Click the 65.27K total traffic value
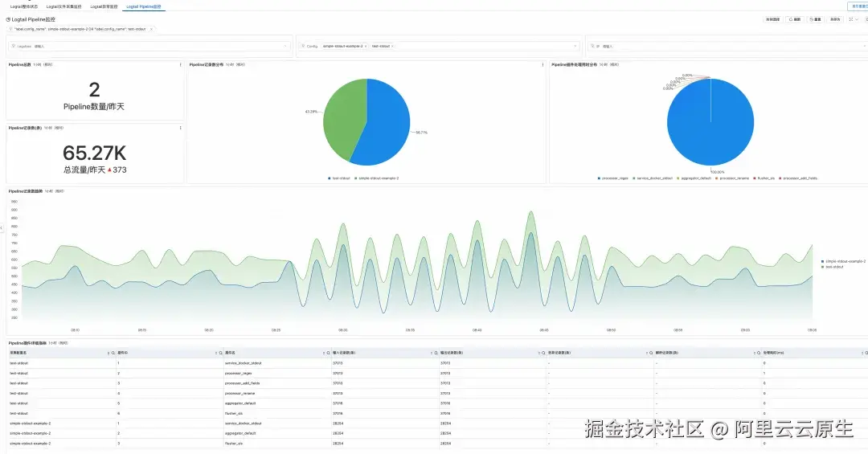Viewport: 868px width, 454px height. click(x=95, y=152)
